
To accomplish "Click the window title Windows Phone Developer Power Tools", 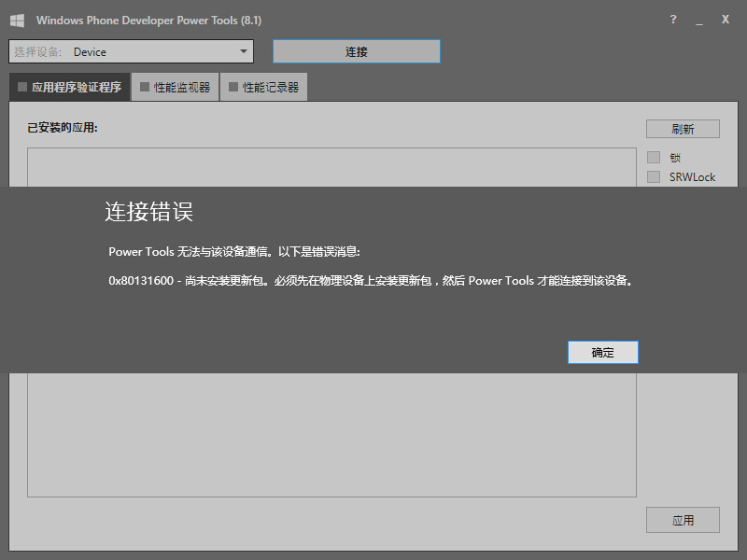I will click(148, 21).
